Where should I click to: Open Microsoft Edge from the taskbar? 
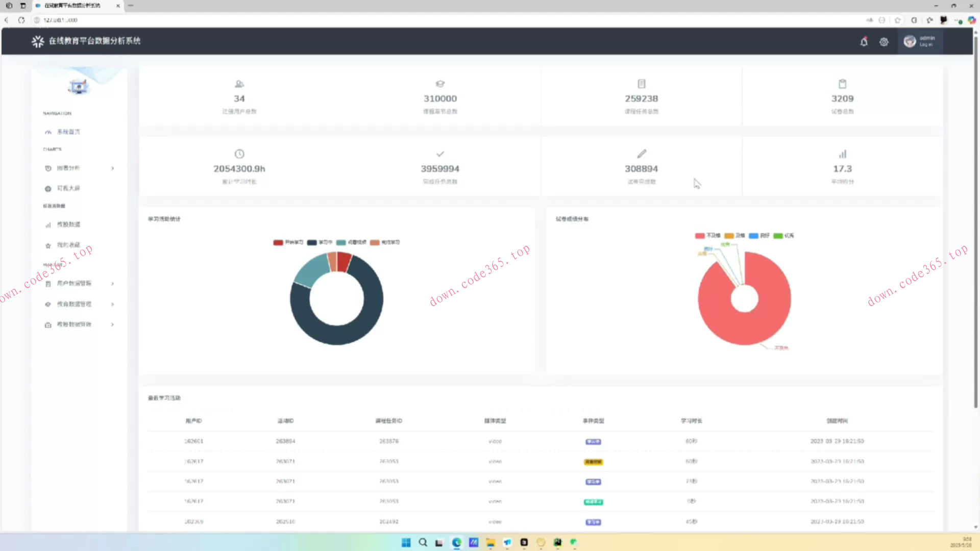point(456,542)
